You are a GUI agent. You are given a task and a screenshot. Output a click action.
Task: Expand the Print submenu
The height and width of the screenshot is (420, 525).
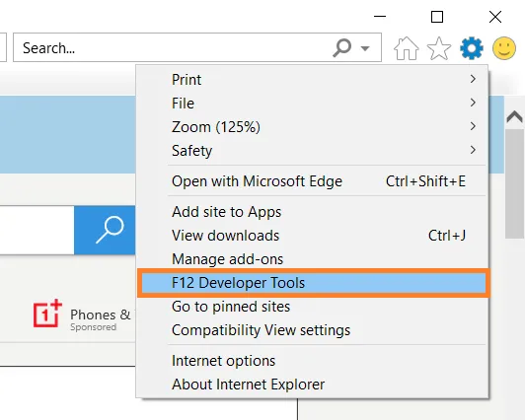click(313, 79)
